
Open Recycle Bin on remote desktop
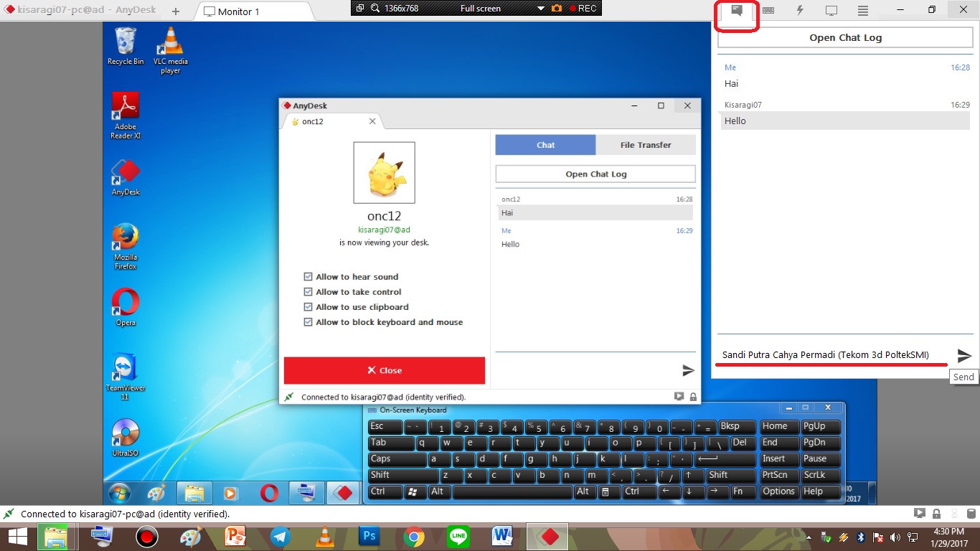point(126,46)
